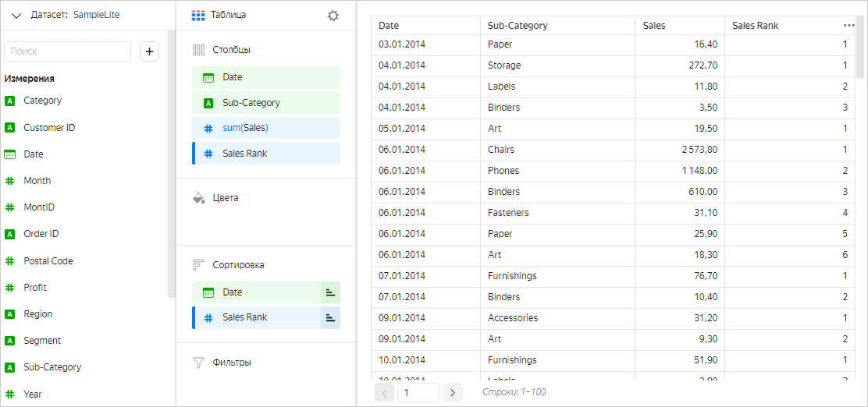This screenshot has height=407, width=868.
Task: Toggle sort direction for Sales Rank
Action: (330, 317)
